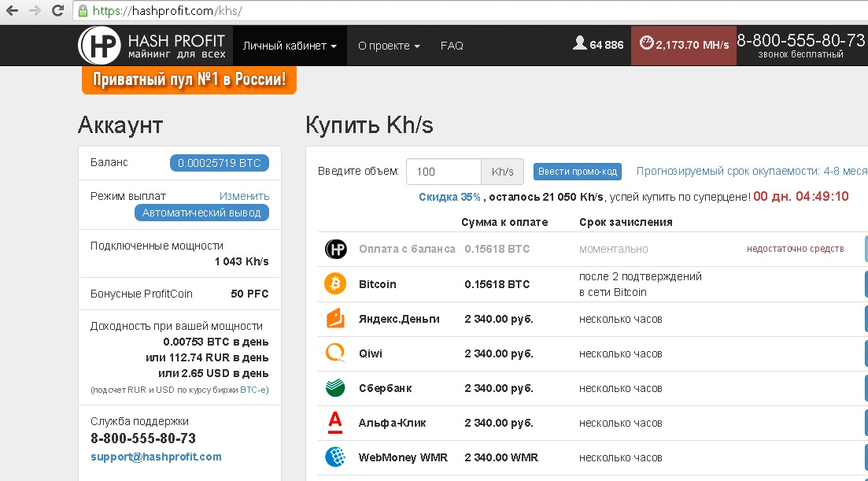The image size is (868, 481).
Task: Click the 2,173.70 MH/s hashrate indicator
Action: (x=681, y=45)
